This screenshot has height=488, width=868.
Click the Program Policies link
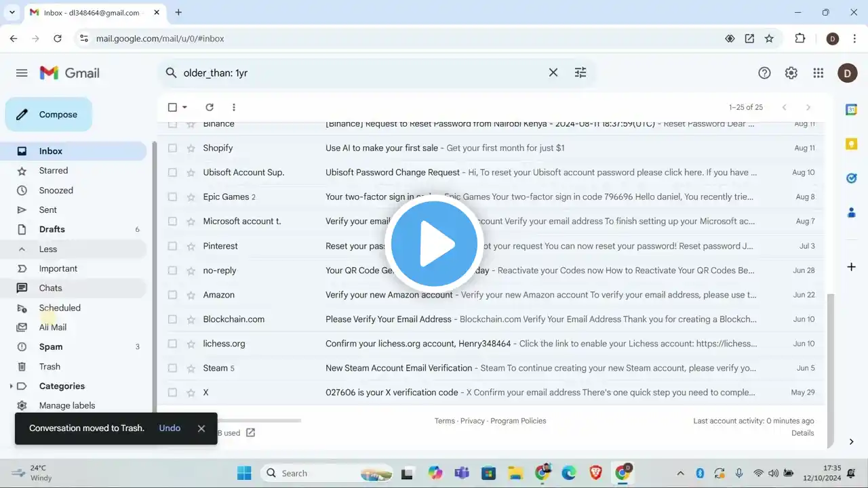click(518, 421)
